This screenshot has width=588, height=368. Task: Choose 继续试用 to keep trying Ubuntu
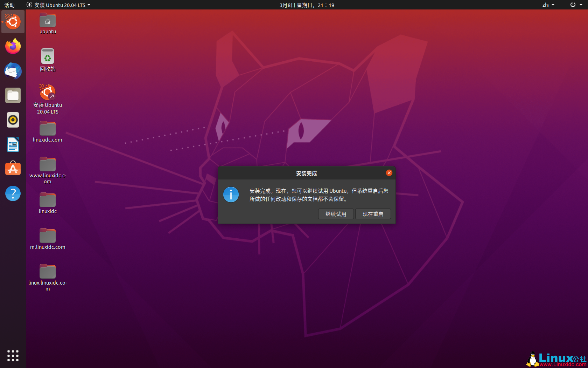(335, 214)
